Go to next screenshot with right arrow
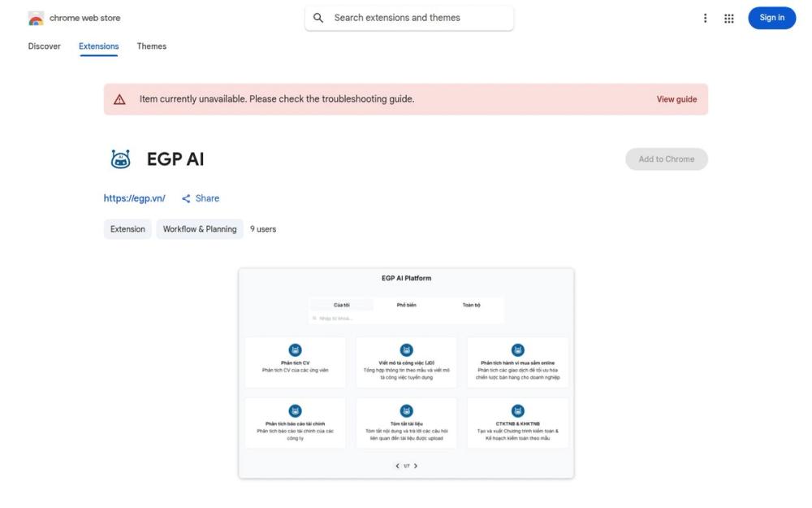Viewport: 812px width, 508px height. pos(415,466)
